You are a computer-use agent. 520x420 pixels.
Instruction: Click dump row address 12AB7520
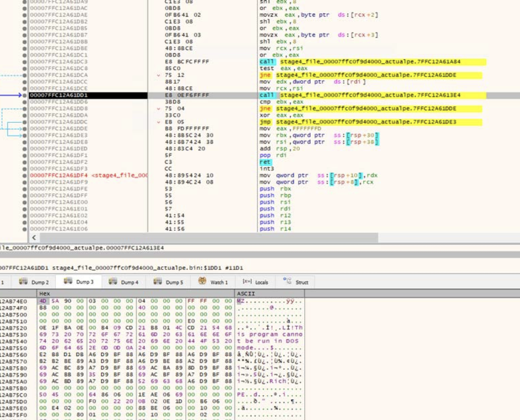[13, 328]
